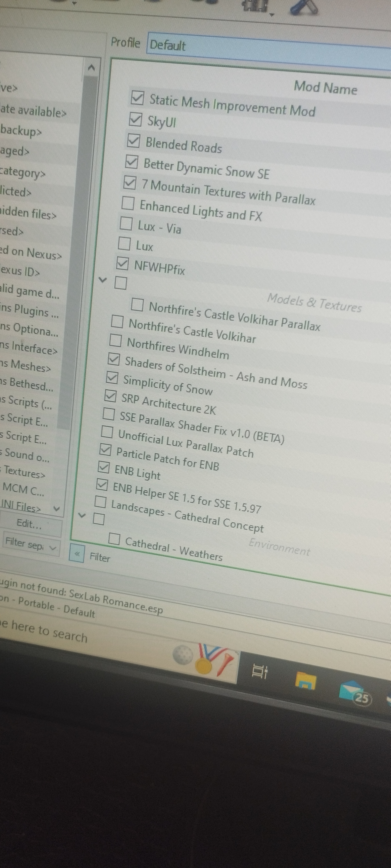
Task: Click the Edit... button under the category list
Action: click(30, 524)
